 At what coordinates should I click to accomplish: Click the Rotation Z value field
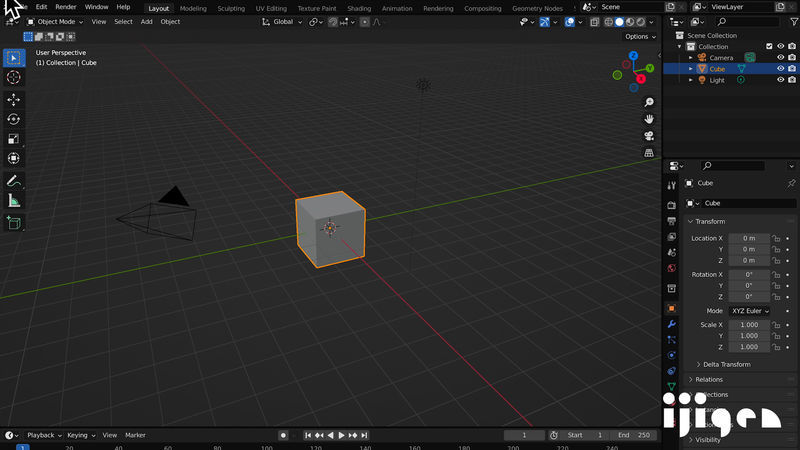pyautogui.click(x=749, y=296)
